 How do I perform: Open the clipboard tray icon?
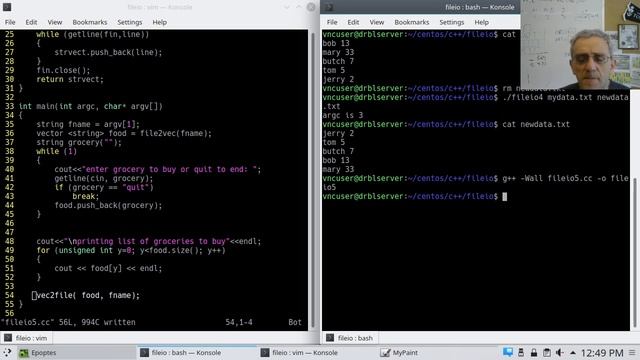(x=547, y=352)
